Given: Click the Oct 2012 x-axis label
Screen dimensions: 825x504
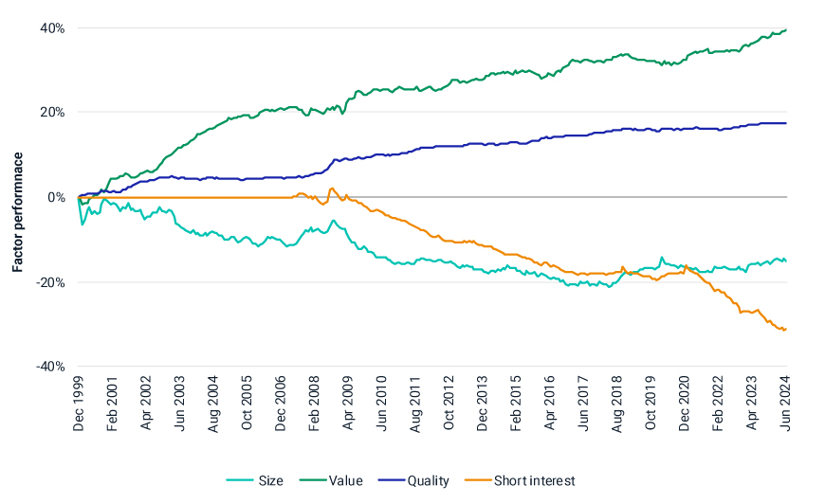Looking at the screenshot, I should 449,403.
